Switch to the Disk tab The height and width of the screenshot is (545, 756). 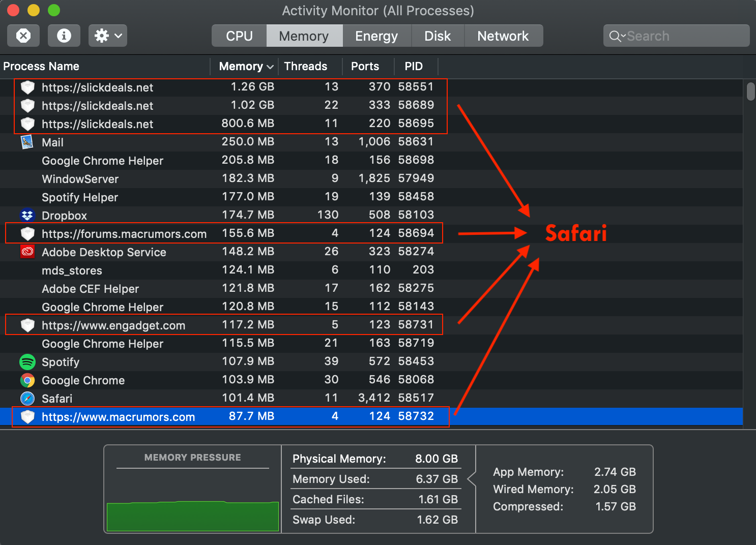(438, 36)
